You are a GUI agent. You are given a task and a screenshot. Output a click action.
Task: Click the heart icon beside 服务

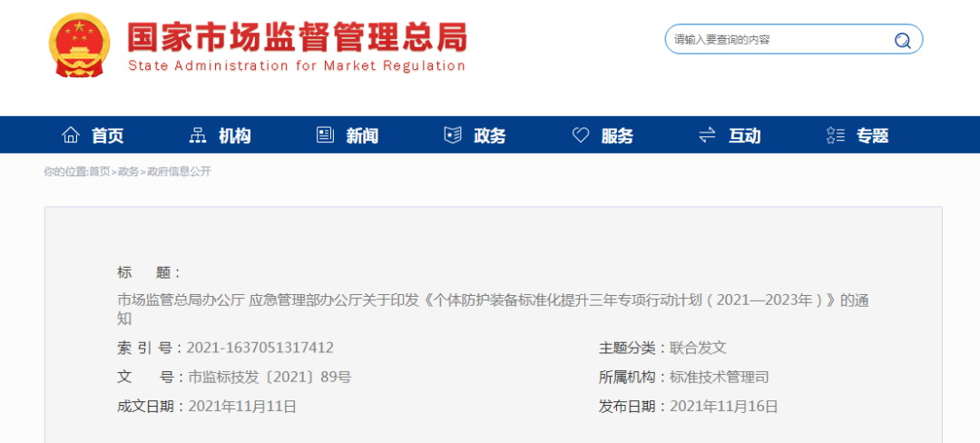coord(581,135)
